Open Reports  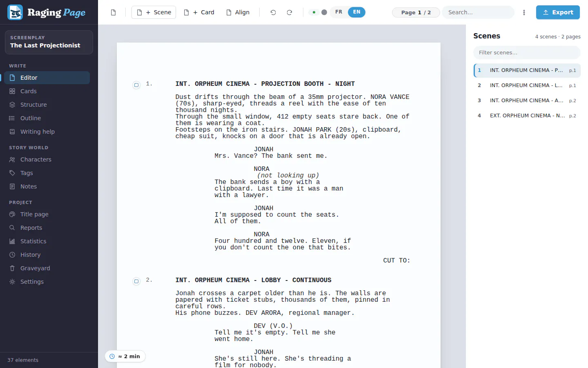click(x=47, y=228)
